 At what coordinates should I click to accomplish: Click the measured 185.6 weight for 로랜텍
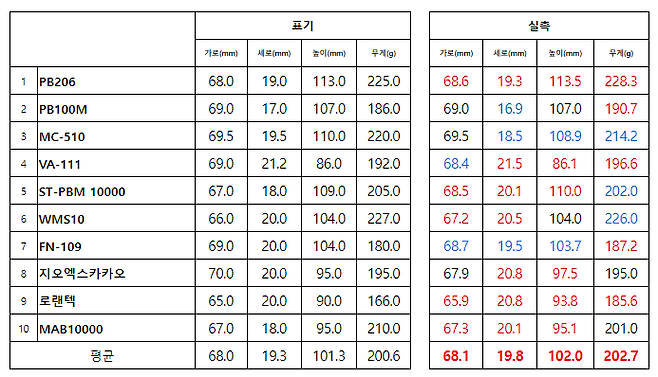[x=621, y=301]
